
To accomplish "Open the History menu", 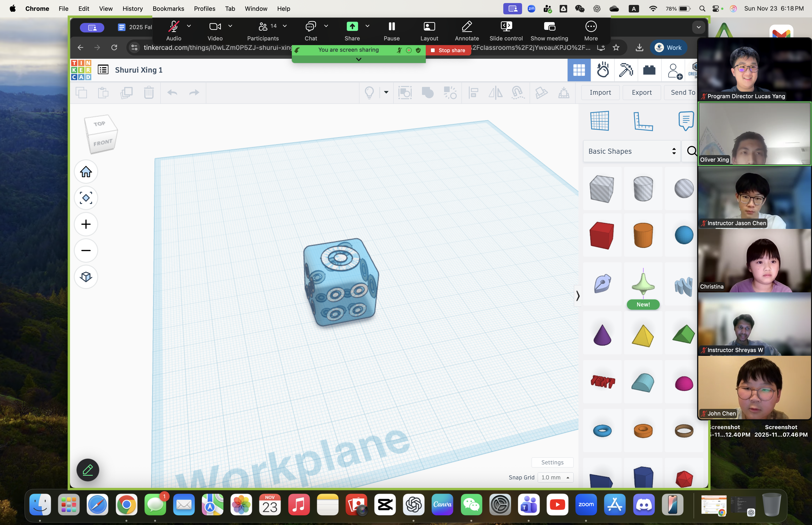I will click(x=132, y=8).
